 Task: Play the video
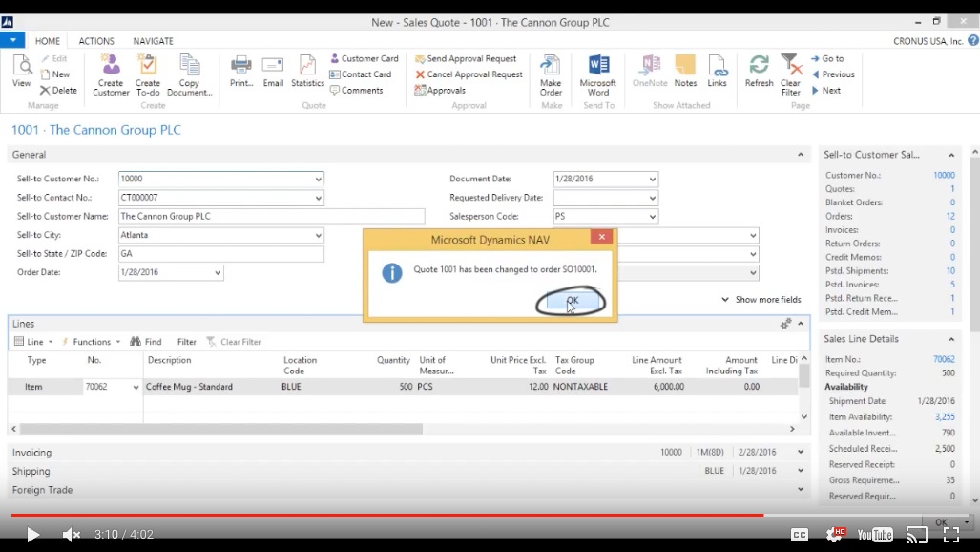(32, 535)
